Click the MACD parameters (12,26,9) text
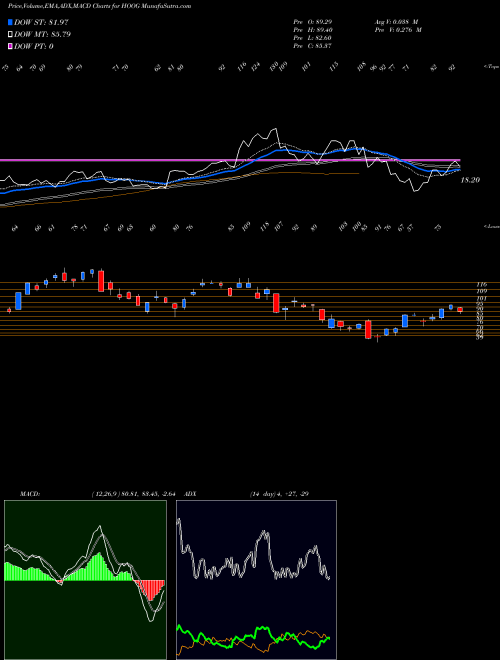Viewport: 500px width, 660px height. [x=136, y=494]
